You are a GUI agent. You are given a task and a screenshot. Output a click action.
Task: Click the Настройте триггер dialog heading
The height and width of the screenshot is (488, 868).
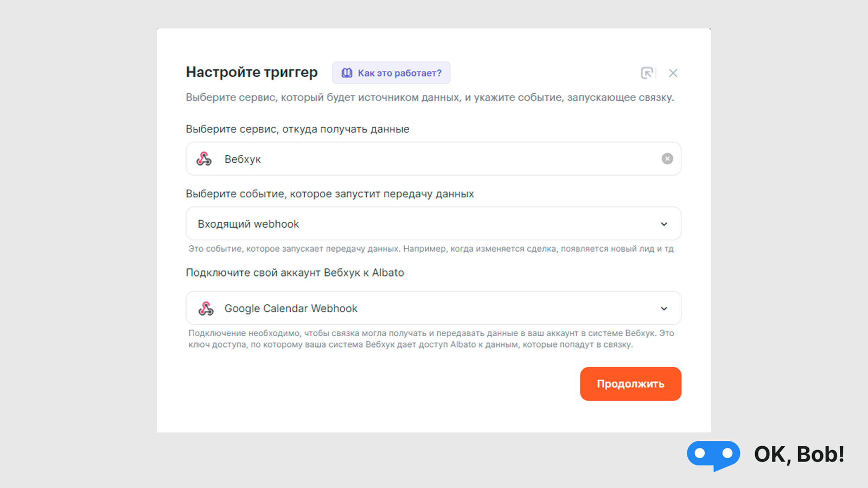click(x=252, y=72)
